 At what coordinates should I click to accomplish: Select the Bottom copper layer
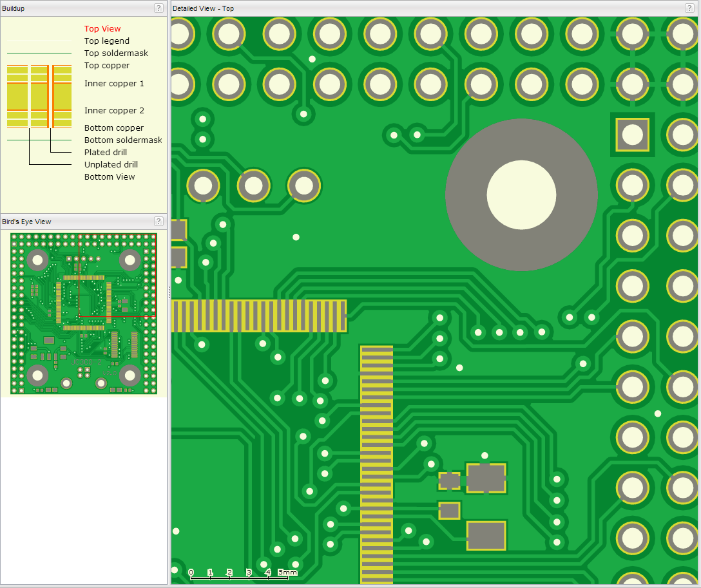pyautogui.click(x=114, y=128)
